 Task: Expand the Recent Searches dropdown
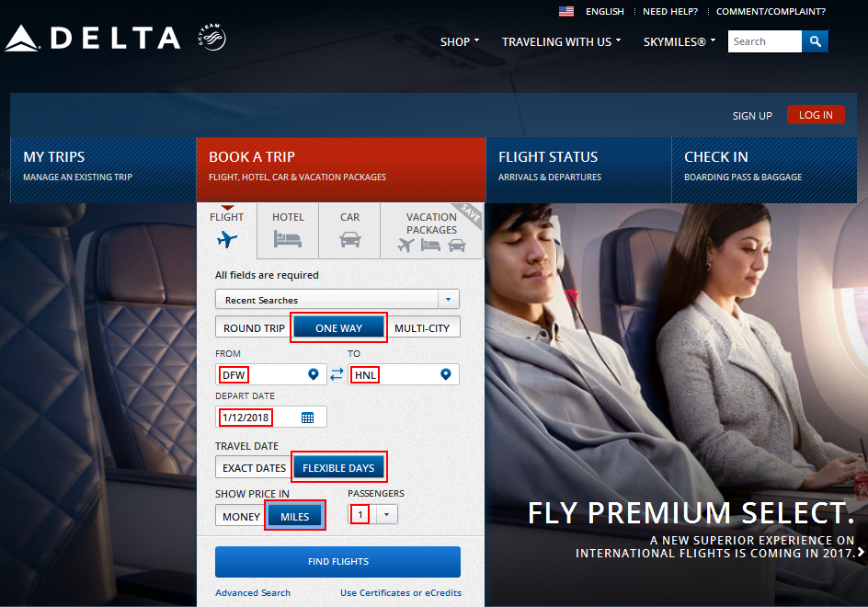(x=337, y=300)
